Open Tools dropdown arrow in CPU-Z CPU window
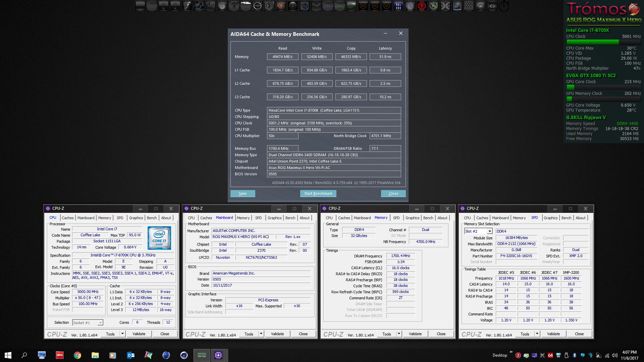This screenshot has height=362, width=644. coord(122,334)
